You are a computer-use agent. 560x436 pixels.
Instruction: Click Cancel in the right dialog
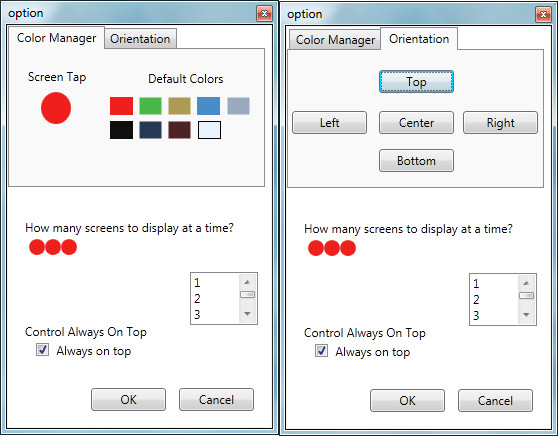coord(495,401)
